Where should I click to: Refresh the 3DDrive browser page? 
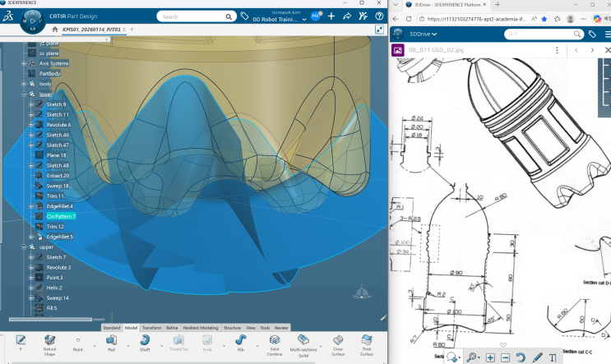pyautogui.click(x=409, y=19)
